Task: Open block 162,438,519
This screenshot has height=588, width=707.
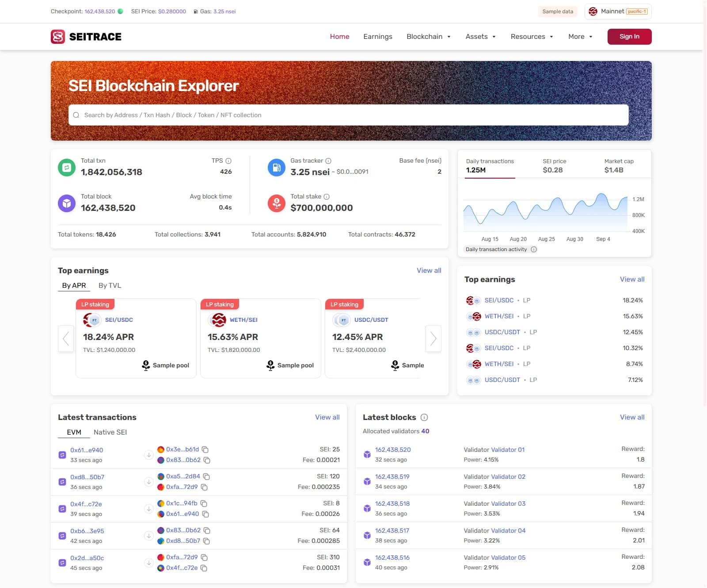Action: coord(392,477)
